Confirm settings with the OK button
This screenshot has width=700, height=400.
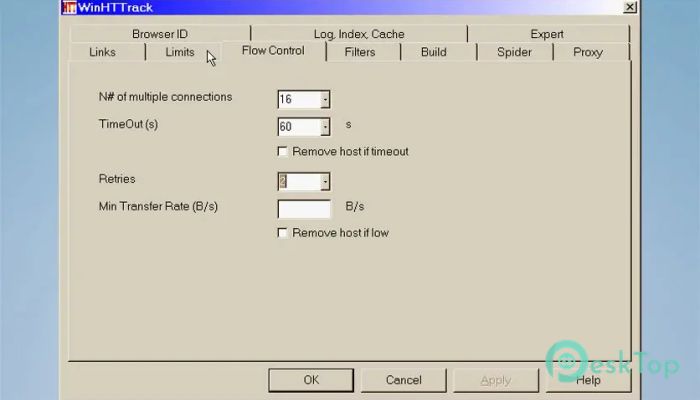pos(311,380)
